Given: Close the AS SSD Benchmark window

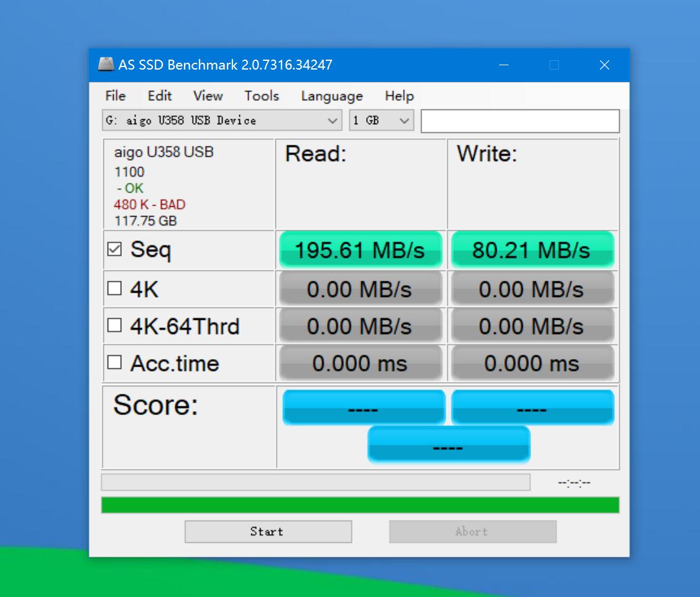Looking at the screenshot, I should [604, 65].
